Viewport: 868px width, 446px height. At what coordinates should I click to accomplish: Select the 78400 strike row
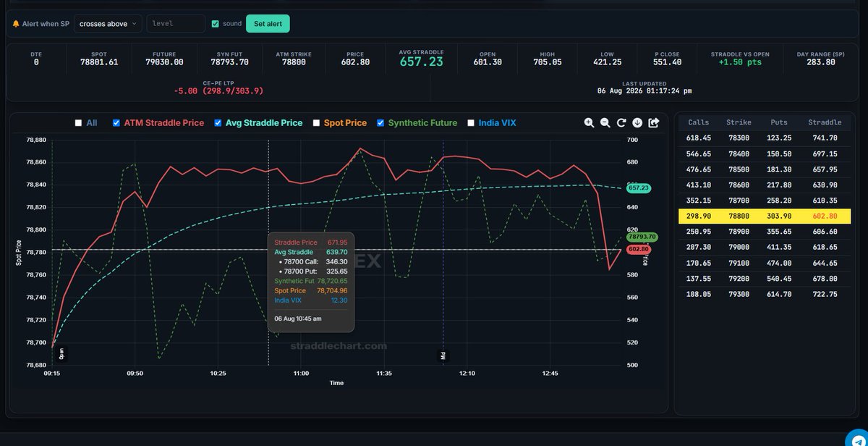pos(765,153)
